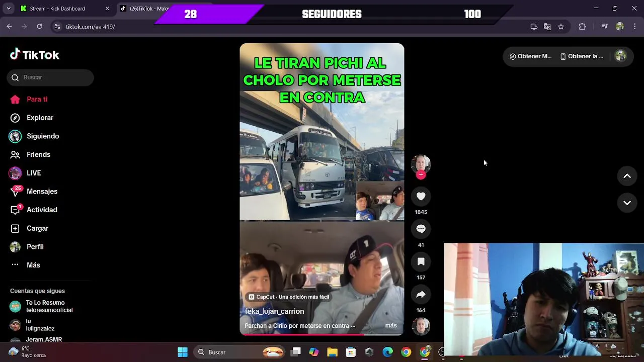The image size is (644, 362).
Task: Open creator avatar beside the video
Action: pyautogui.click(x=421, y=164)
